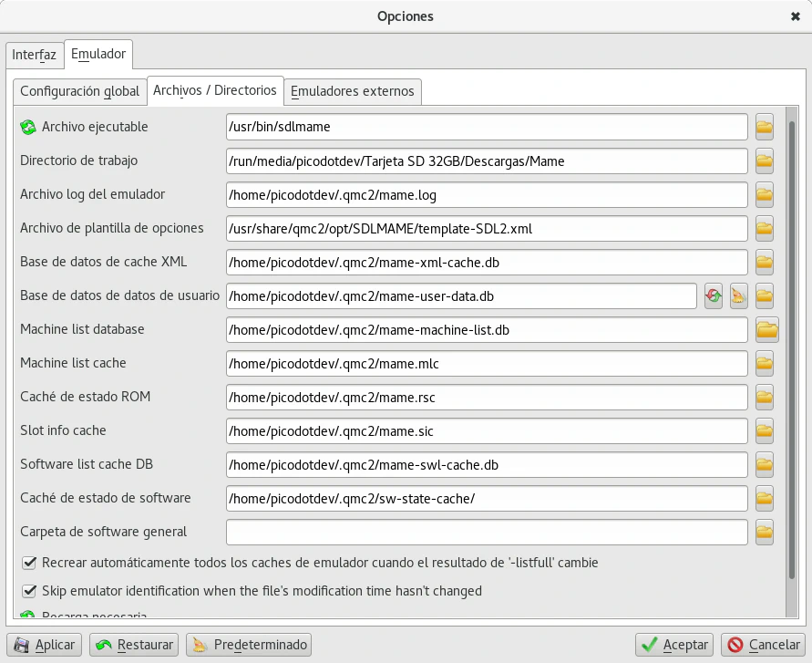Browse for Caché de estado ROM file
Image resolution: width=812 pixels, height=663 pixels.
tap(764, 397)
